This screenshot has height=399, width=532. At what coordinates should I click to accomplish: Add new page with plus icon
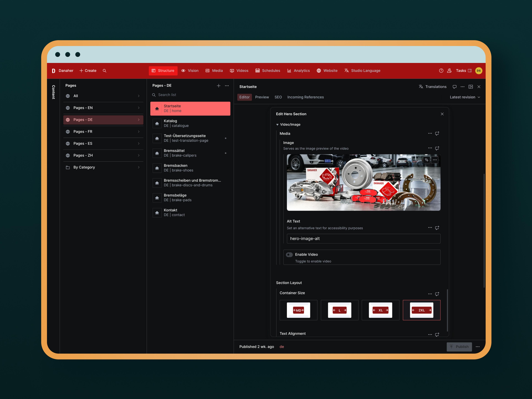(218, 86)
